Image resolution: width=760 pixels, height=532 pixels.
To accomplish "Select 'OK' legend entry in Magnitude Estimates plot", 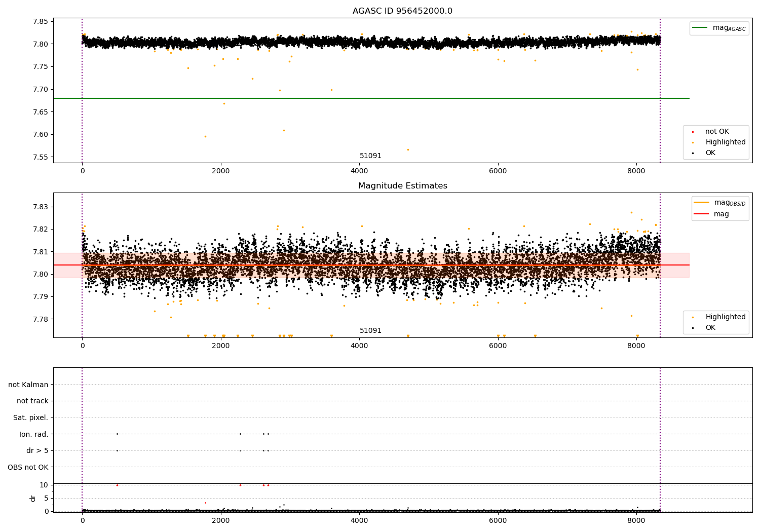I will (x=710, y=328).
